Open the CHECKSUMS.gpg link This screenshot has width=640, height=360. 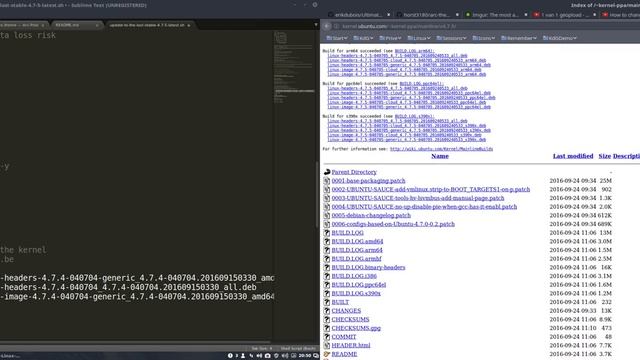click(x=356, y=328)
